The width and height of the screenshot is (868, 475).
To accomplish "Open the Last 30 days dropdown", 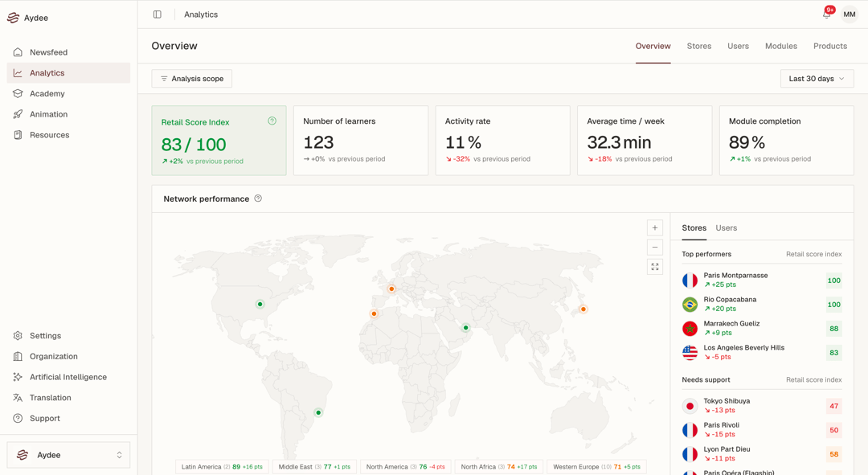I will click(817, 79).
